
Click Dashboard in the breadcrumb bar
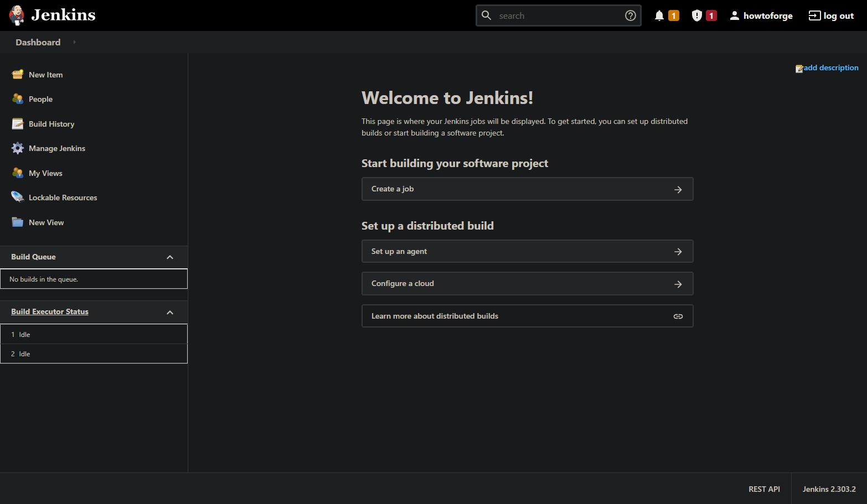pyautogui.click(x=38, y=42)
